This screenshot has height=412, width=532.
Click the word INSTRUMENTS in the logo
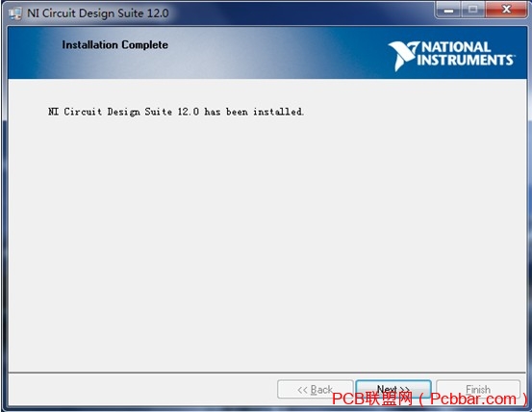pos(465,60)
